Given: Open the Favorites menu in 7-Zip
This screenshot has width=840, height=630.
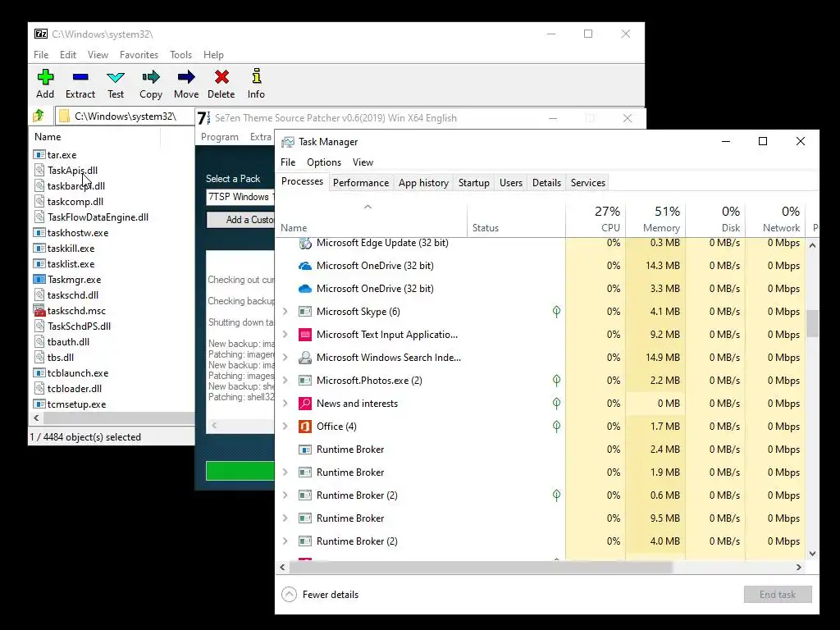Looking at the screenshot, I should pyautogui.click(x=139, y=55).
